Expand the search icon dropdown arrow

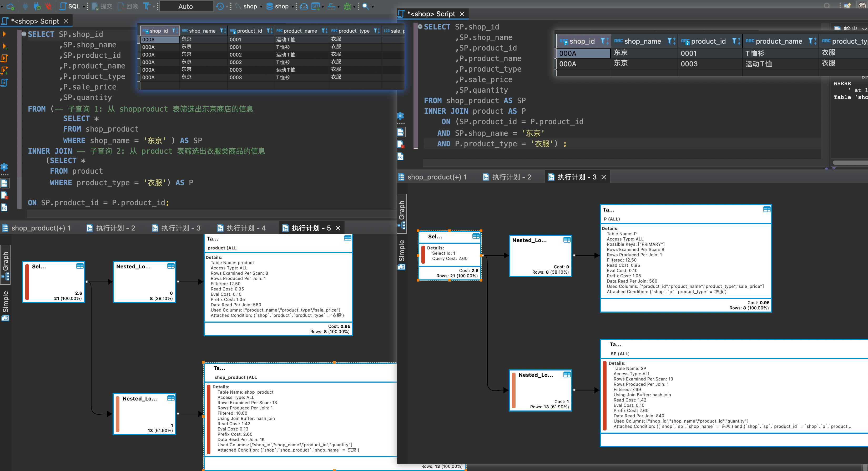click(x=373, y=6)
